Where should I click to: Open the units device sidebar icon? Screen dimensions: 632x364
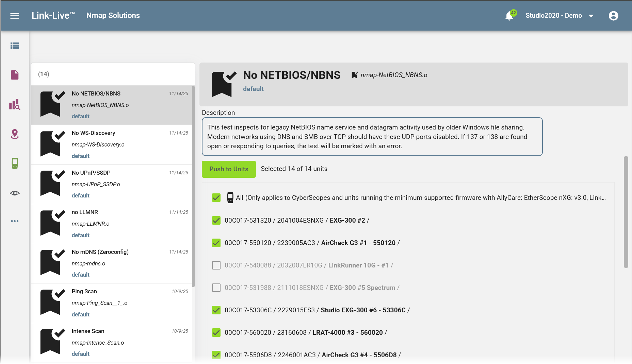pyautogui.click(x=15, y=163)
